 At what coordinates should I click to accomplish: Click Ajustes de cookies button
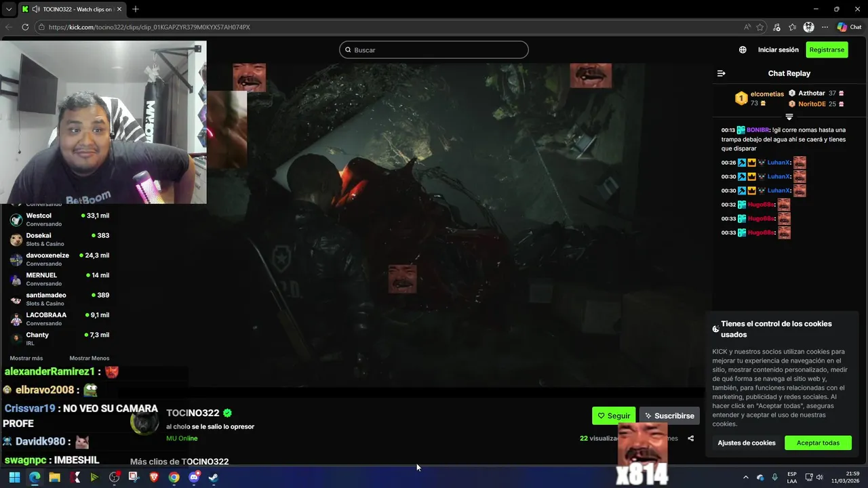[x=747, y=443]
